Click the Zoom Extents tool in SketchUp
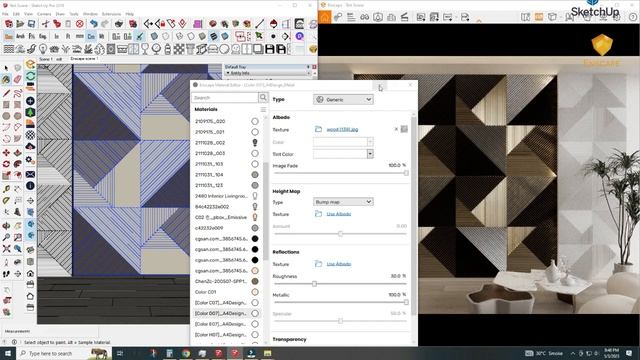 [x=6, y=249]
